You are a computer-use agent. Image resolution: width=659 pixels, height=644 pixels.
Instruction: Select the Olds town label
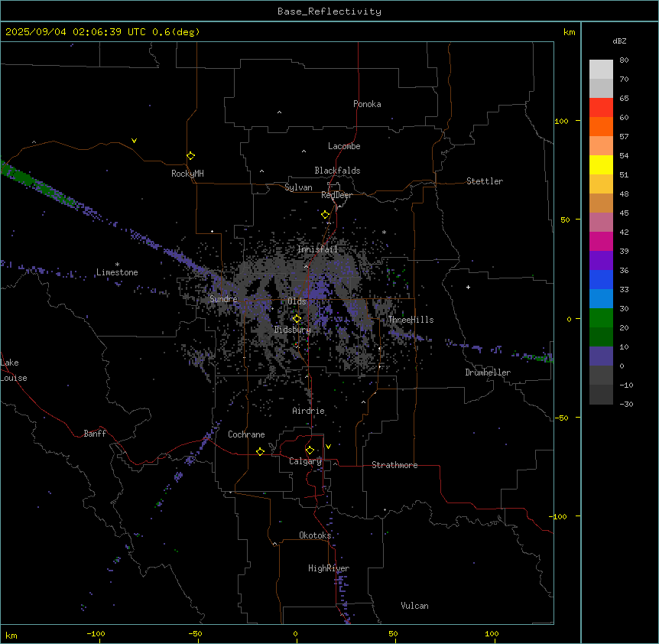click(x=297, y=301)
